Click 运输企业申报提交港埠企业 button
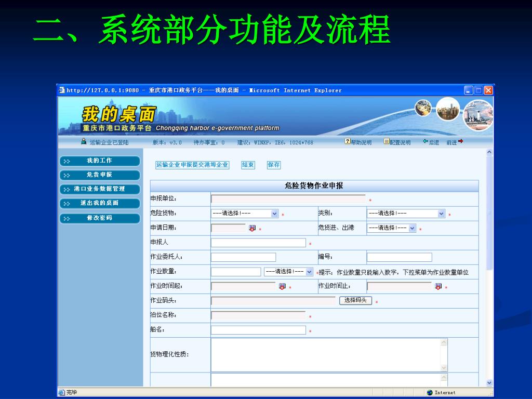Screen dimensions: 532x399 192,165
